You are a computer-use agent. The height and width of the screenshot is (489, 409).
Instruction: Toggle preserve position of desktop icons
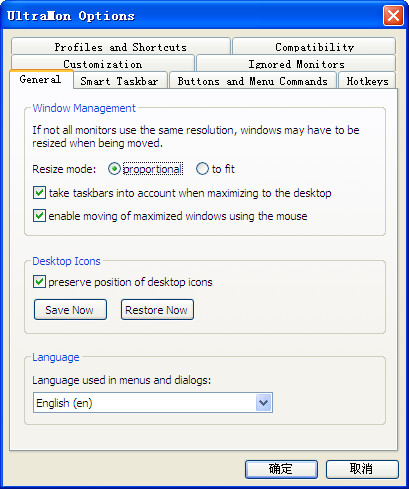[39, 282]
